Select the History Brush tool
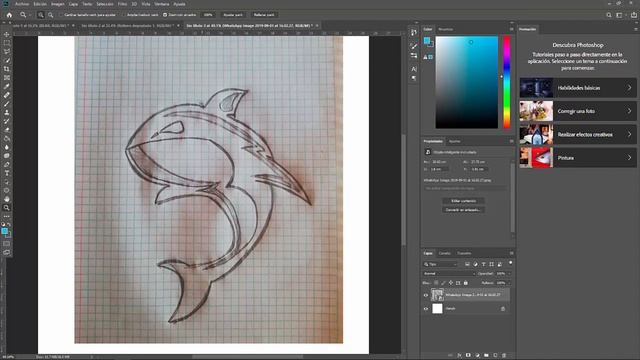 click(7, 121)
